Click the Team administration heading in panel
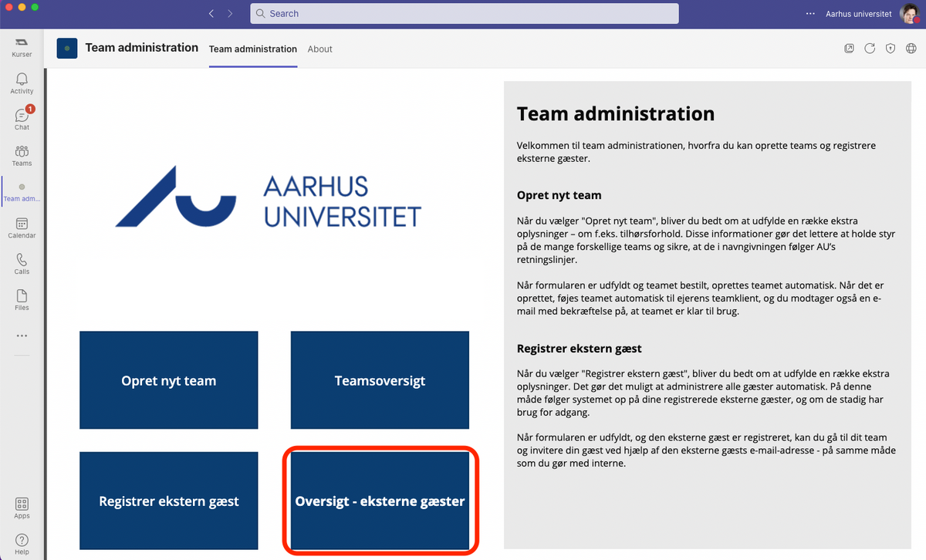 616,114
